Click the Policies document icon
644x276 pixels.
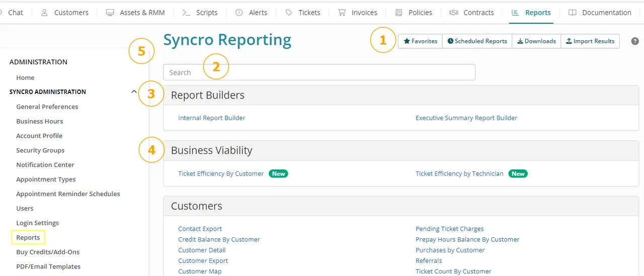pos(399,13)
